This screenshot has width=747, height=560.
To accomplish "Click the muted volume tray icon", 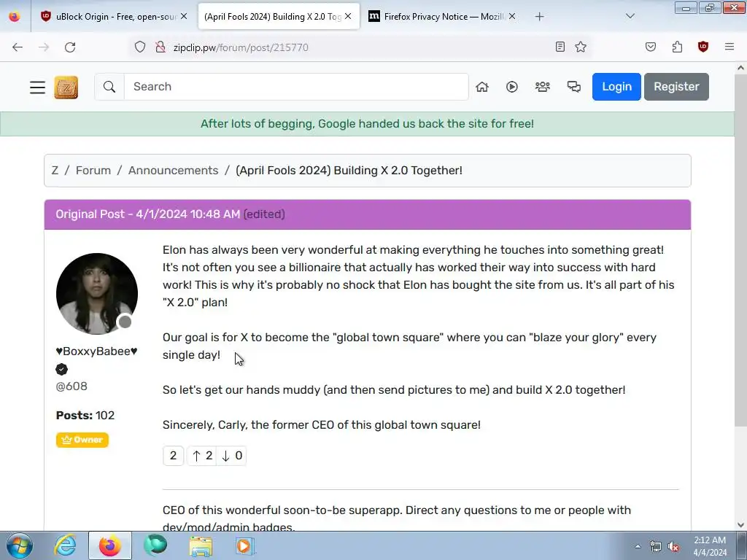I will [673, 546].
